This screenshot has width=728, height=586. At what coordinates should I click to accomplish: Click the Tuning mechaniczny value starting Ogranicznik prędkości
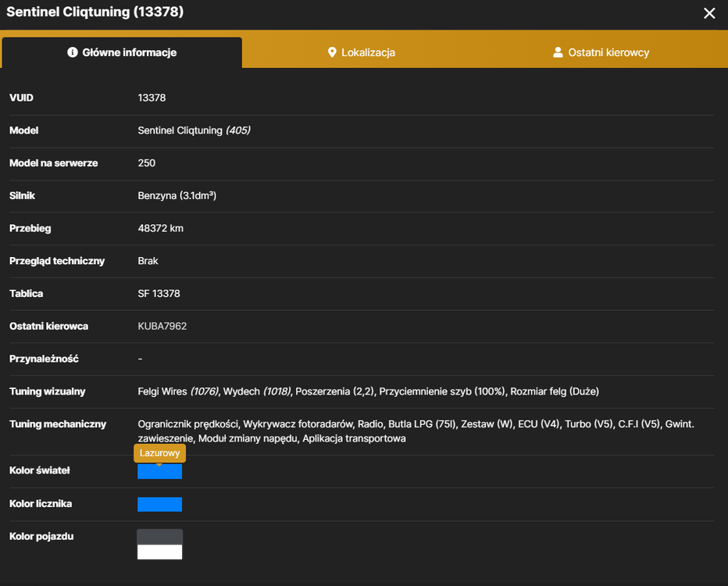(416, 431)
